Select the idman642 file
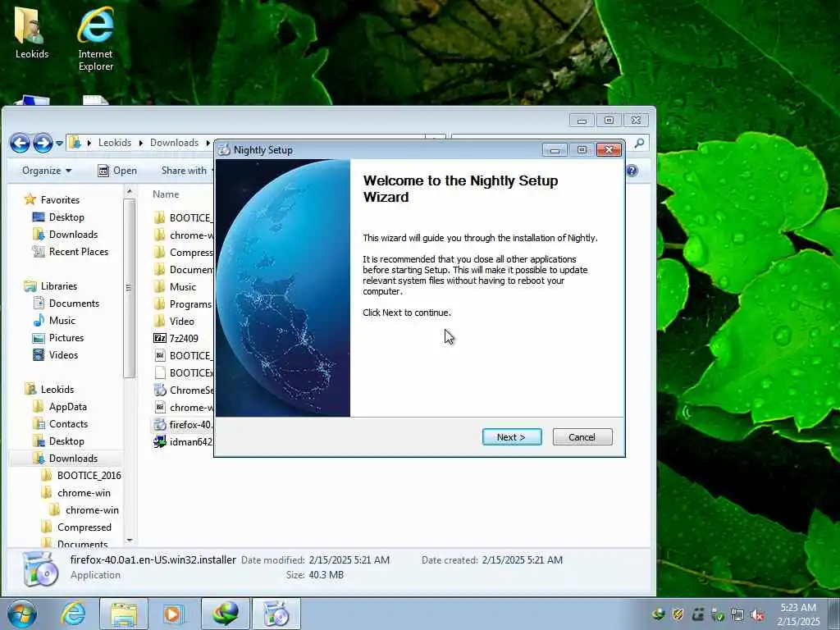Screen dimensions: 840x630 click(x=183, y=441)
